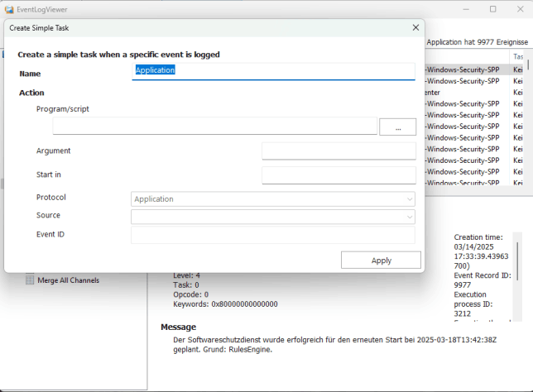Open the Protocol dropdown
Viewport: 533px width, 392px height.
click(x=272, y=198)
